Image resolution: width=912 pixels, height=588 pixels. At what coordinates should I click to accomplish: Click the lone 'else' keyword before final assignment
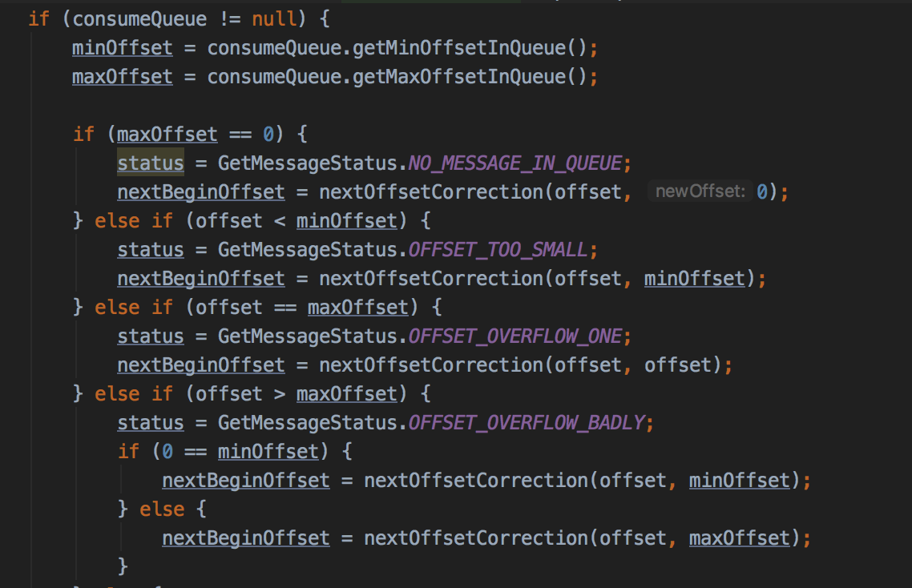[x=162, y=509]
